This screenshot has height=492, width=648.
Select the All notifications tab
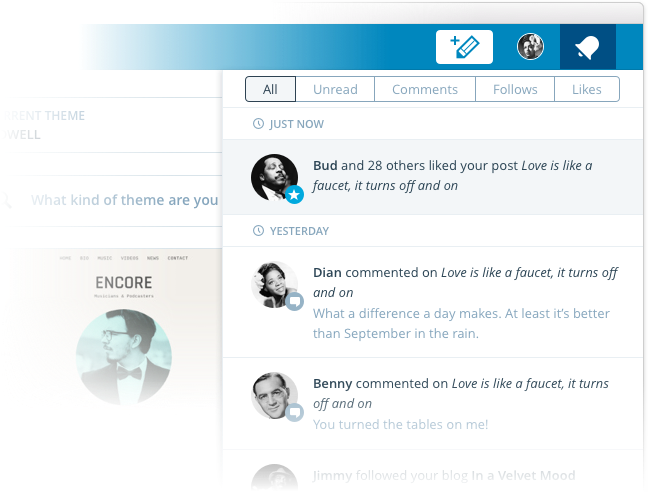tap(270, 89)
